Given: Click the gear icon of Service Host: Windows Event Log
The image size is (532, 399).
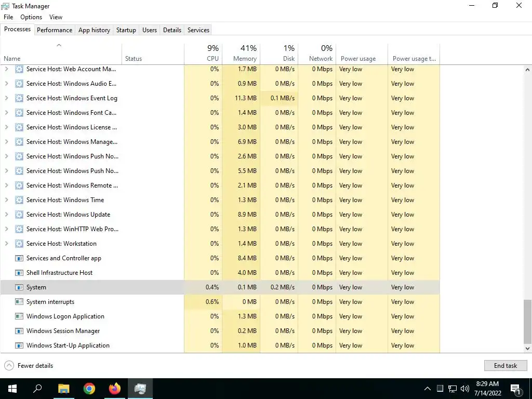Looking at the screenshot, I should pyautogui.click(x=19, y=98).
